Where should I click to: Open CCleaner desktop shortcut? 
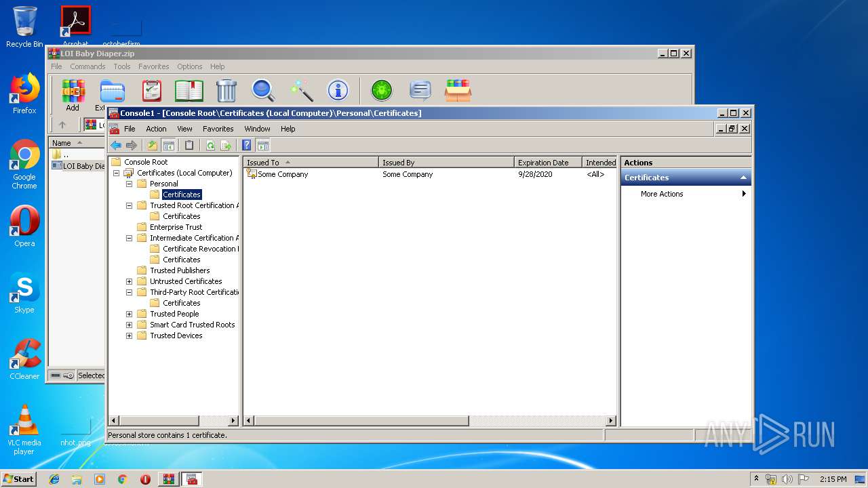(24, 360)
